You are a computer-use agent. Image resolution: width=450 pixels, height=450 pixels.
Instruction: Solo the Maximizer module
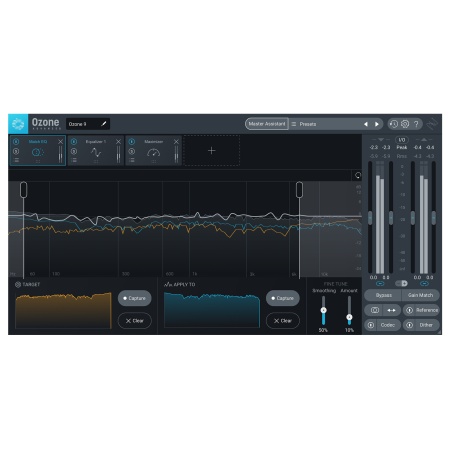[x=132, y=151]
